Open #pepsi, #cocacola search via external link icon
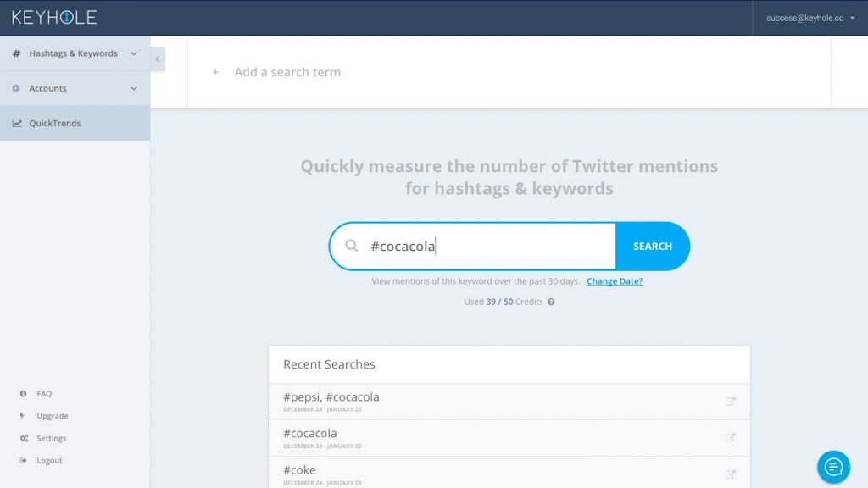Viewport: 868px width, 488px height. coord(730,401)
